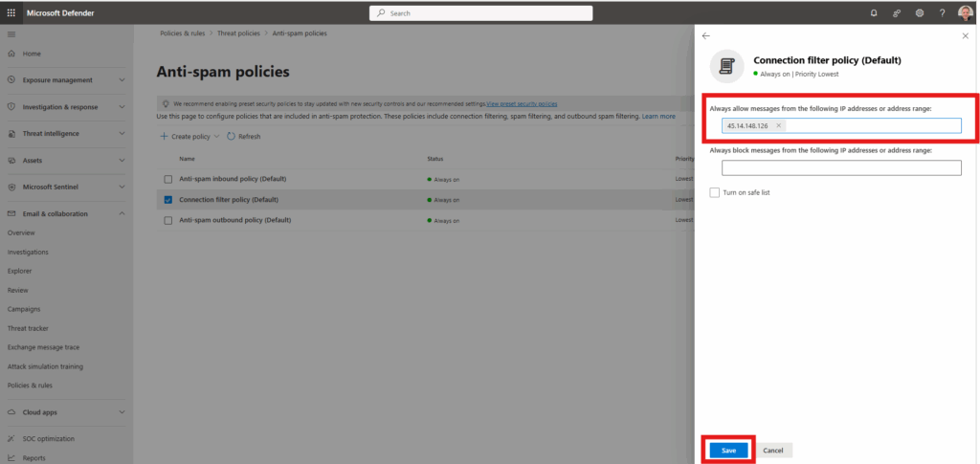
Task: Open Anti-spam outbound policy (Default) row
Action: pos(235,220)
